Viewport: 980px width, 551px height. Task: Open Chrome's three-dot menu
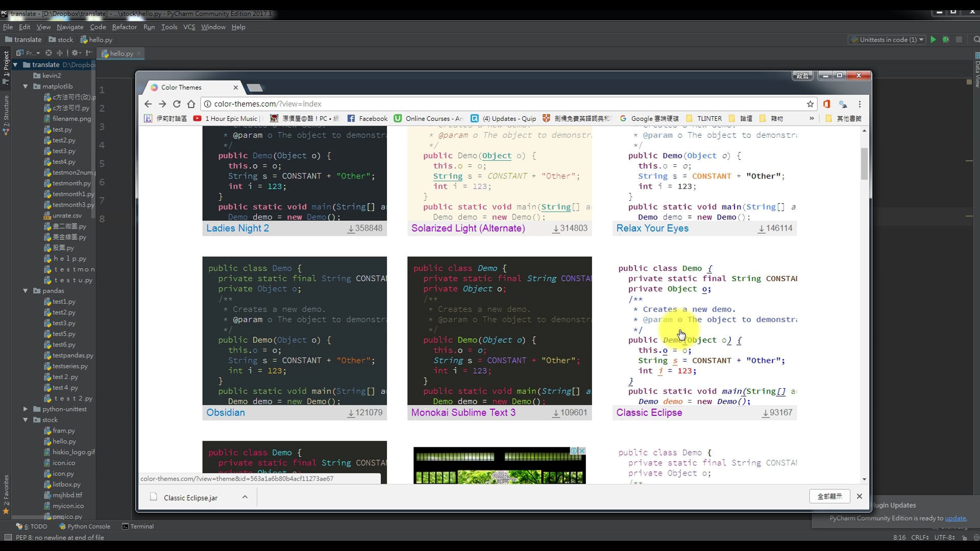coord(860,104)
